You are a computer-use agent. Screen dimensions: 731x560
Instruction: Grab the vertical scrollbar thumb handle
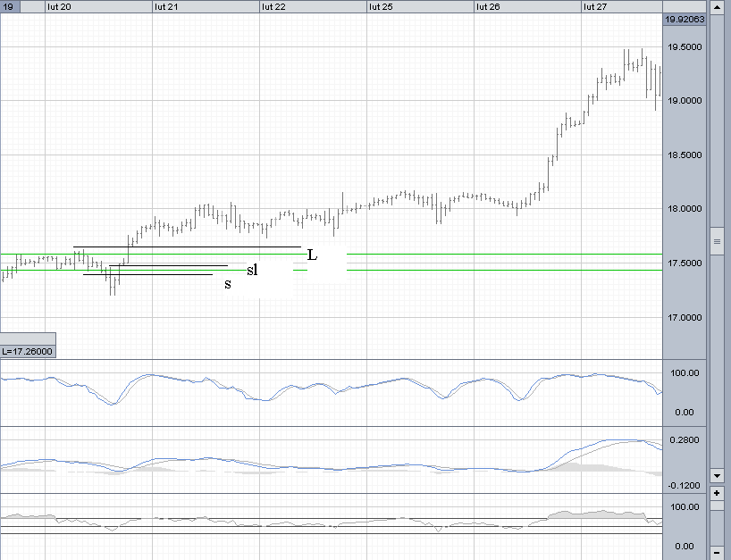coord(717,241)
